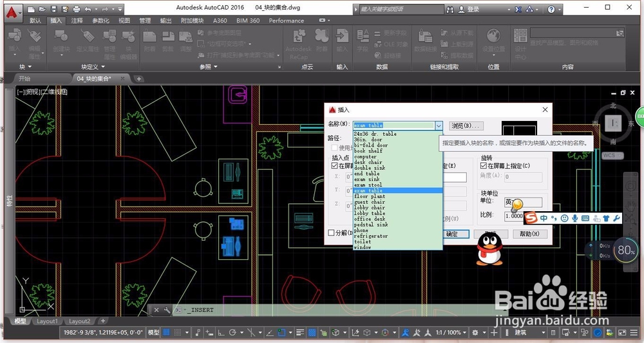Click the 确定 OK button
This screenshot has width=644, height=343.
(x=452, y=234)
